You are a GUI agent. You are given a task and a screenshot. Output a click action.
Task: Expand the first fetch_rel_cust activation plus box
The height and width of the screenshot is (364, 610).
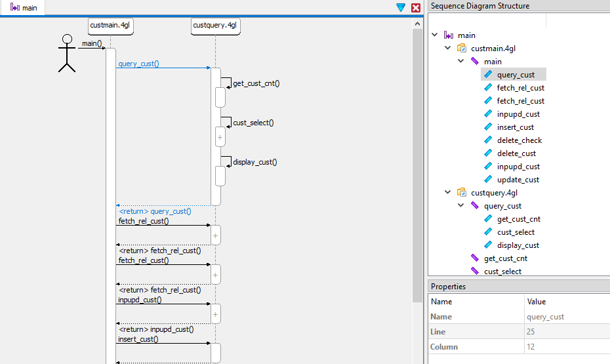point(215,235)
